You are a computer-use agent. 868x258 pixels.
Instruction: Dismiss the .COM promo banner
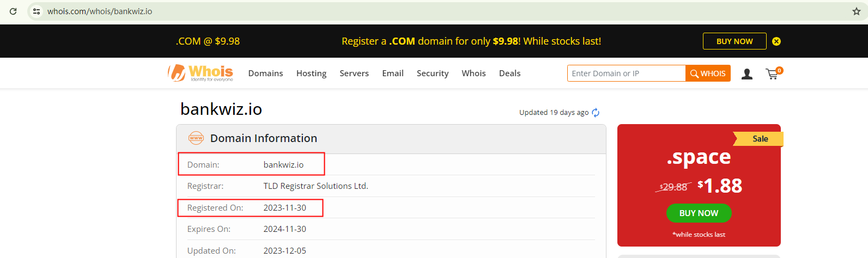[x=776, y=41]
